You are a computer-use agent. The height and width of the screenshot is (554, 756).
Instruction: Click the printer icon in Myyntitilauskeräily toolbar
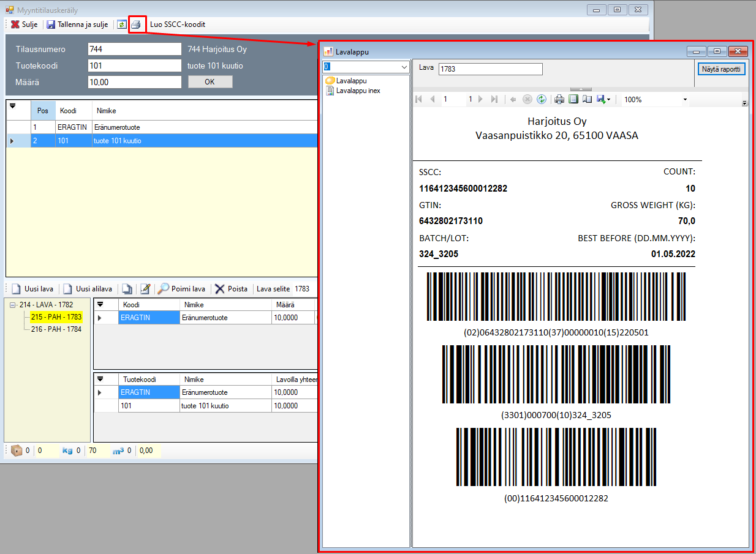point(136,24)
